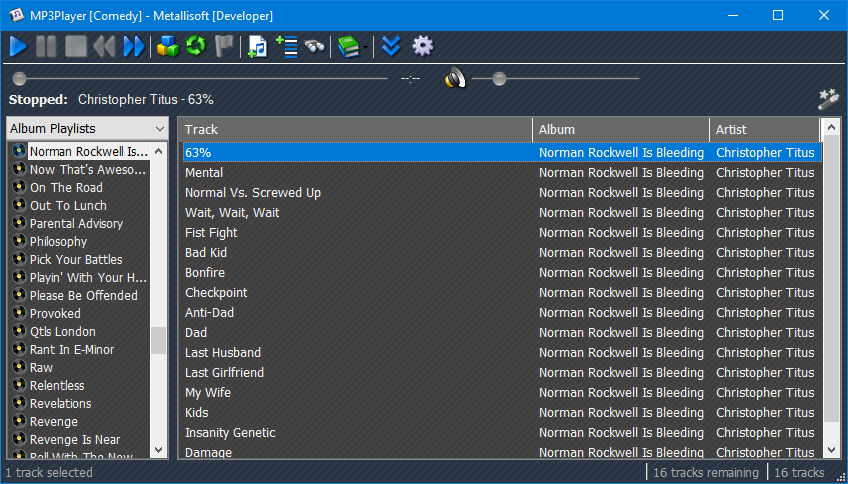Sort tracks by Album column header
Image resolution: width=848 pixels, height=484 pixels.
click(x=620, y=129)
